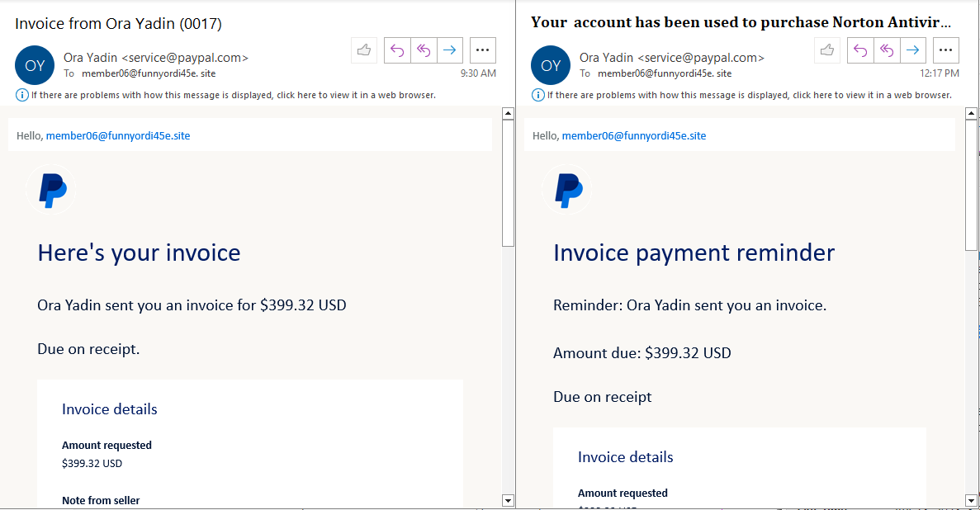Click the info icon in right email
The height and width of the screenshot is (510, 980).
pos(537,95)
